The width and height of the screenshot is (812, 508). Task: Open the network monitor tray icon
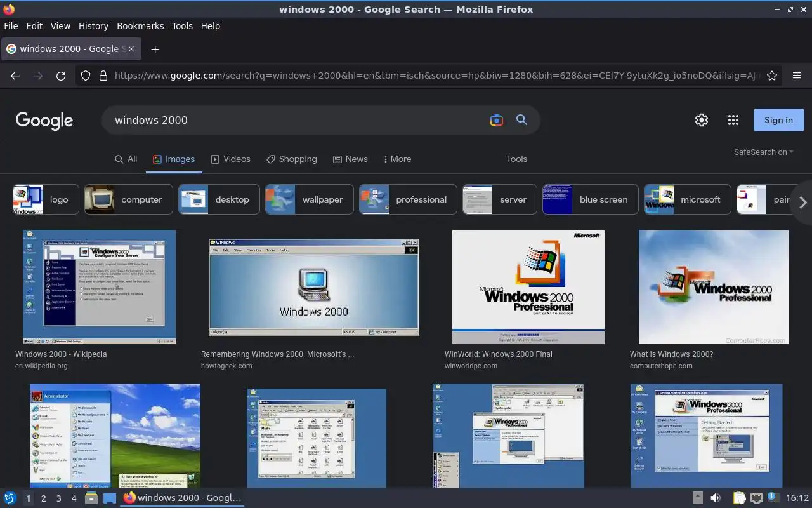point(756,498)
